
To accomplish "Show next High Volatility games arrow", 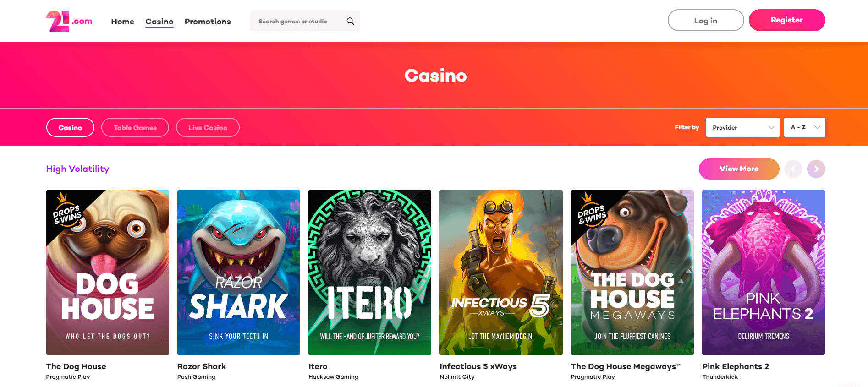I will 816,169.
